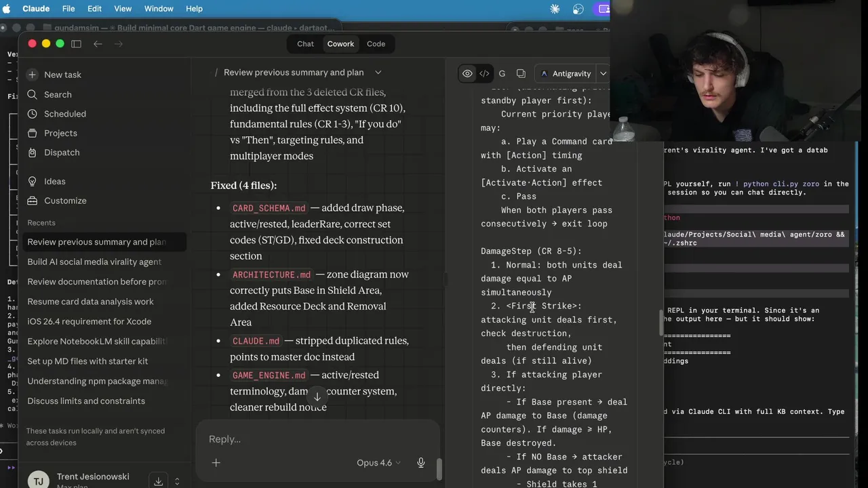Start a New task in sidebar

tap(54, 75)
